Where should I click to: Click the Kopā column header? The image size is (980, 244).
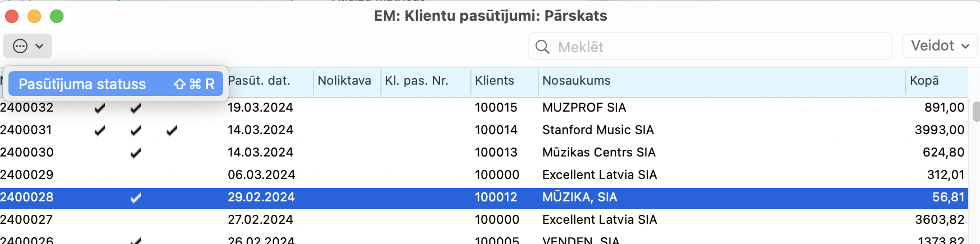pyautogui.click(x=924, y=81)
